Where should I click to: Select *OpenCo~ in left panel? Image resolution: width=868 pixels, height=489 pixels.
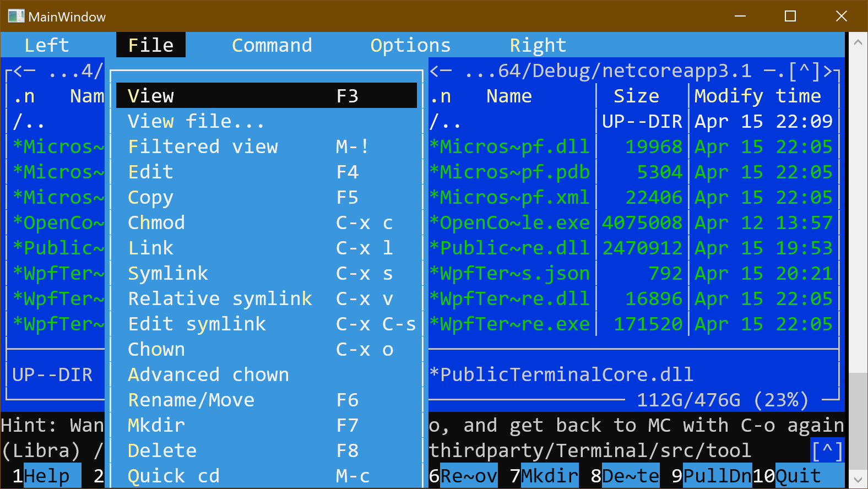pos(58,222)
